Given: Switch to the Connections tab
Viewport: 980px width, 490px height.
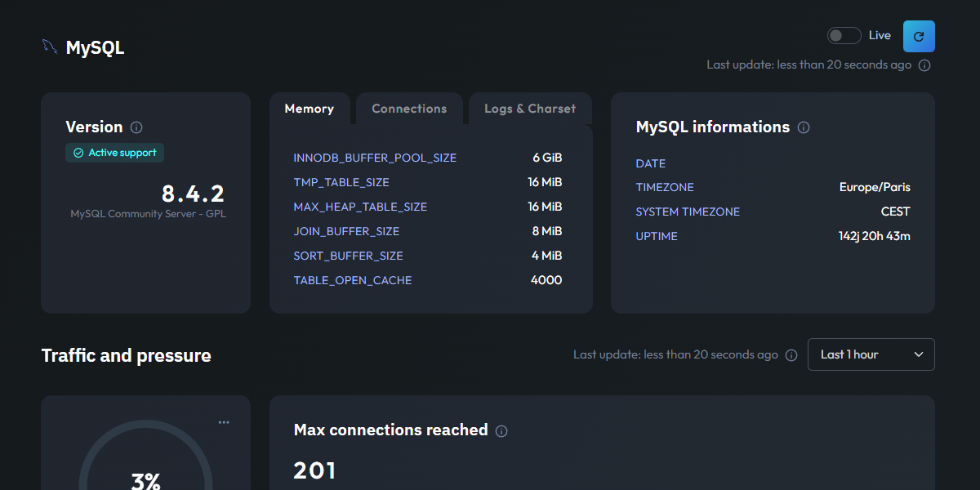Looking at the screenshot, I should coord(409,109).
